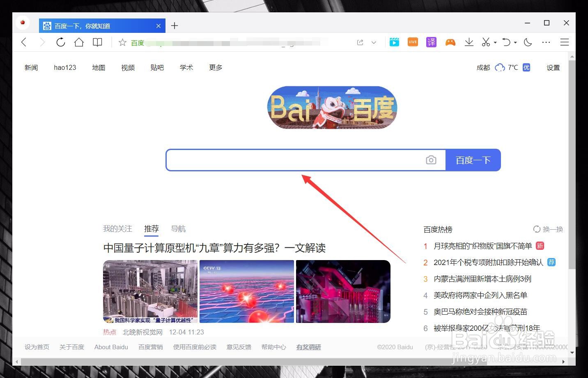Switch to the 导航 tab
The image size is (588, 378).
178,228
